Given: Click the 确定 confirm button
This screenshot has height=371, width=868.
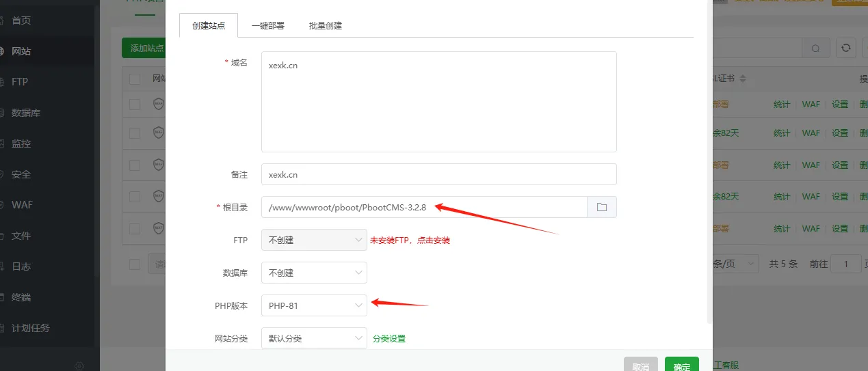Looking at the screenshot, I should click(x=682, y=365).
